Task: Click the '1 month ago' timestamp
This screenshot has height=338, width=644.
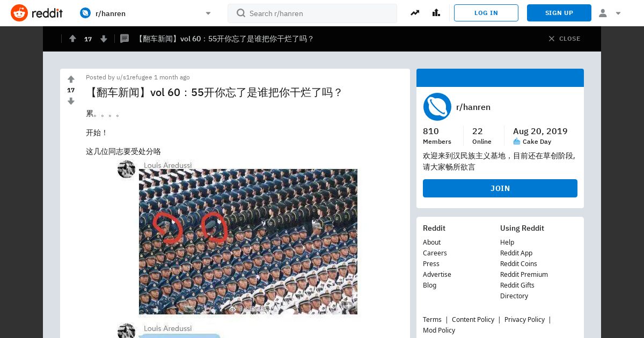Action: point(172,77)
